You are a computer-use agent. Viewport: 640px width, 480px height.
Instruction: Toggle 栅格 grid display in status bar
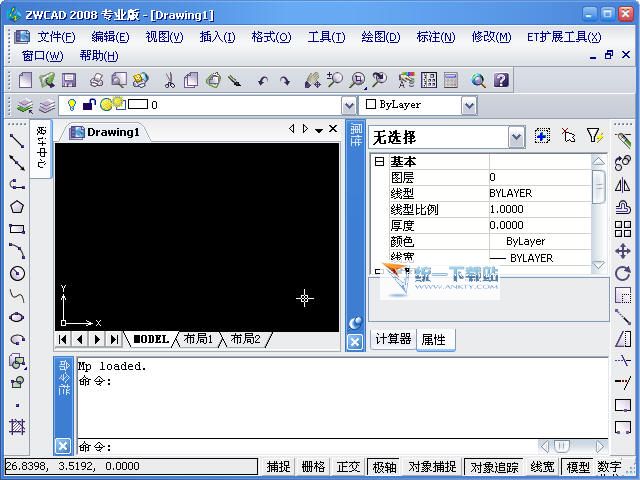click(313, 467)
